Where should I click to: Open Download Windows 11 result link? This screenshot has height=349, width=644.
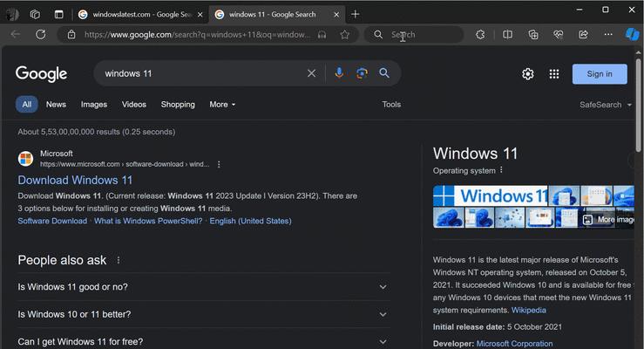pyautogui.click(x=75, y=180)
